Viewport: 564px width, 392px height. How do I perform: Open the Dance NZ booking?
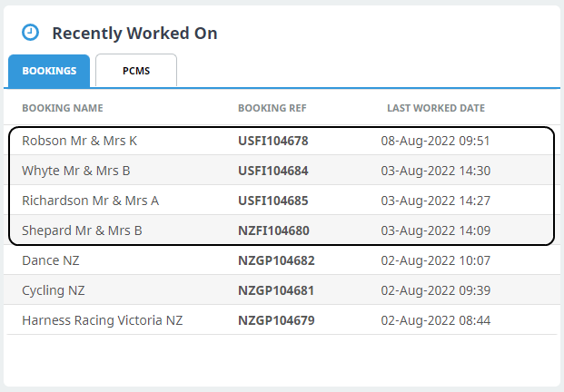(x=53, y=260)
